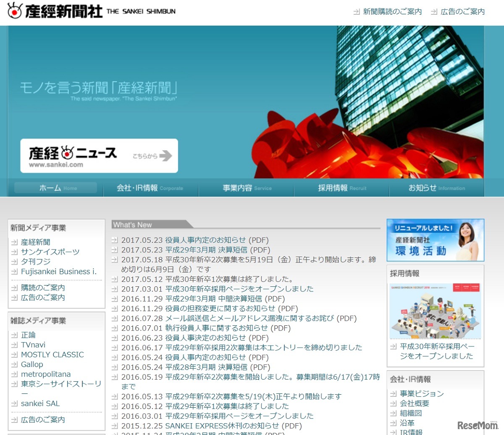Switch to the 会社・IR情報 Corporate tab
The image size is (504, 435).
(151, 188)
